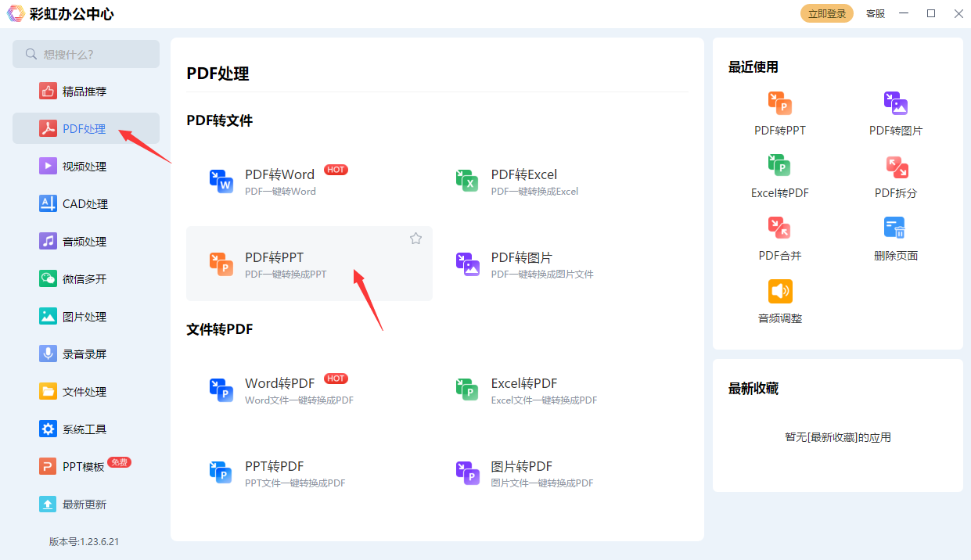
Task: Click the purple 视频处理 play icon
Action: 49,166
